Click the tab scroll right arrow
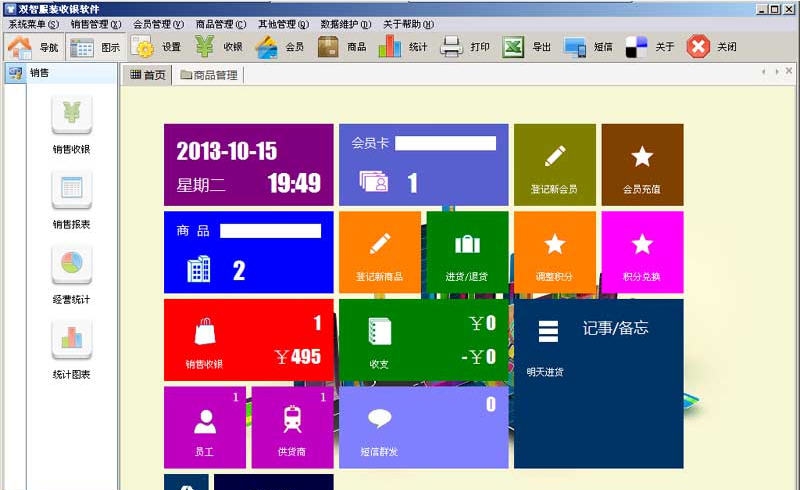Viewport: 800px width, 490px height. pos(777,71)
